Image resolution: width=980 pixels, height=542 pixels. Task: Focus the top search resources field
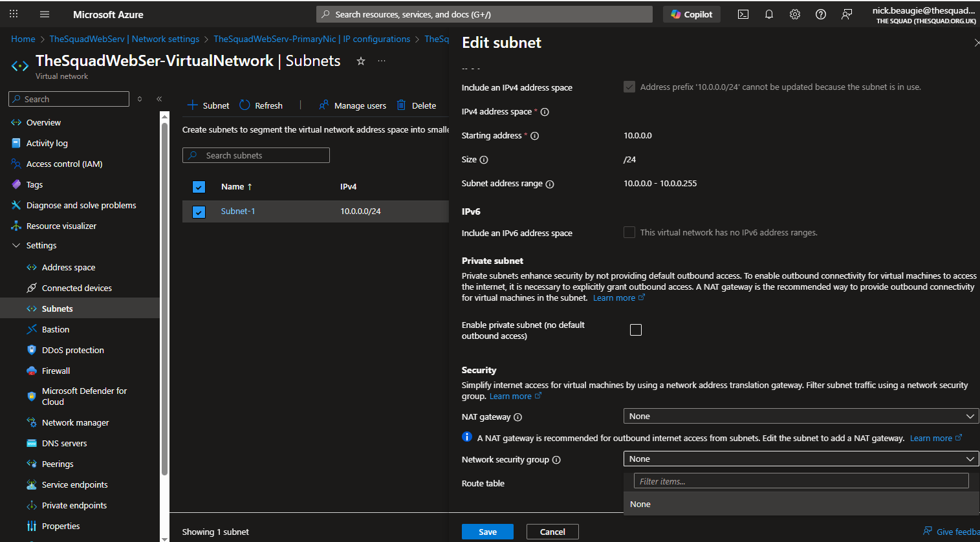tap(485, 14)
